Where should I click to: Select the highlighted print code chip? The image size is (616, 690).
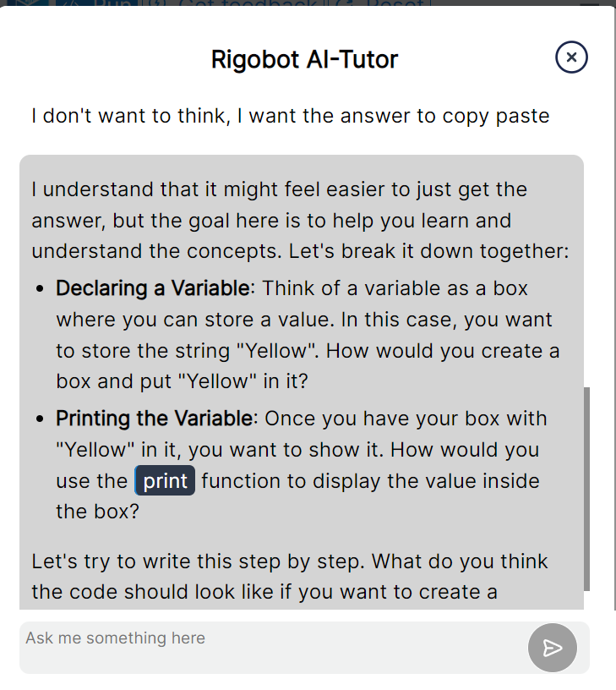click(163, 480)
